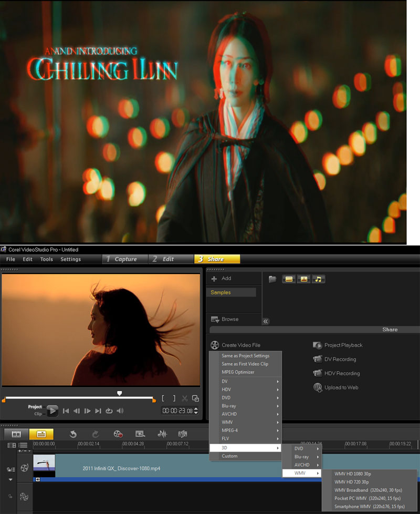The width and height of the screenshot is (420, 514).
Task: Expand the Blu-ray entry under MPEG Optimizer
Action: (x=246, y=406)
